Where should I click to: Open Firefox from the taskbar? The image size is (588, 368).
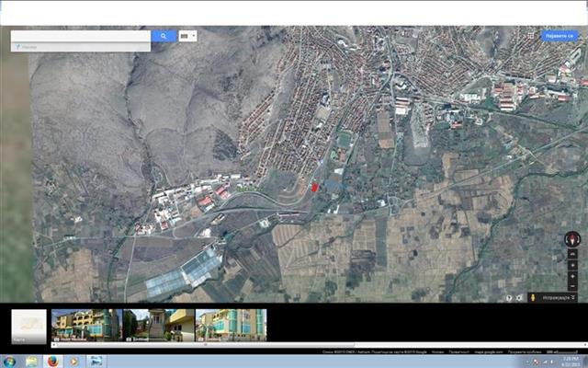pos(53,361)
